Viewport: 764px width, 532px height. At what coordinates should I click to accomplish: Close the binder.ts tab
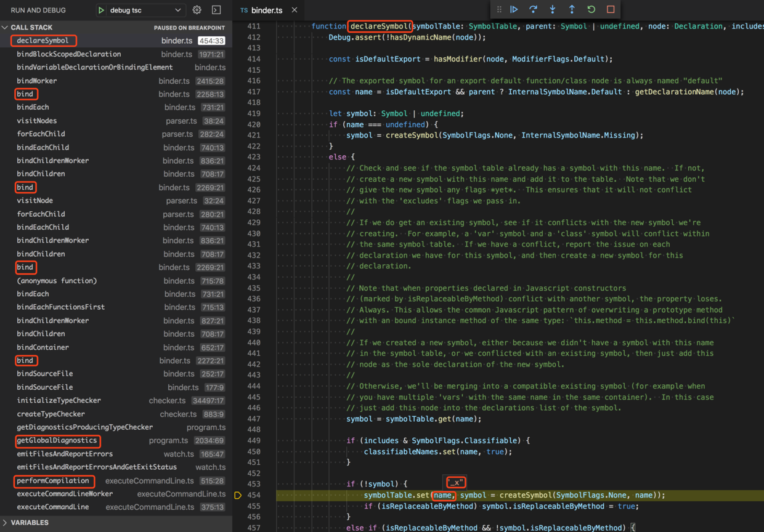coord(295,10)
